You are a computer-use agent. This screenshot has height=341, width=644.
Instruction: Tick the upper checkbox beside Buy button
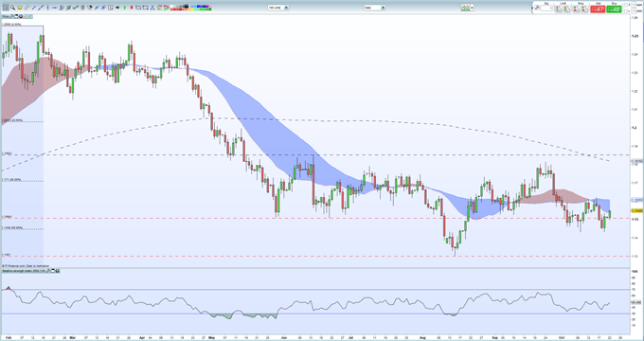pos(625,5)
